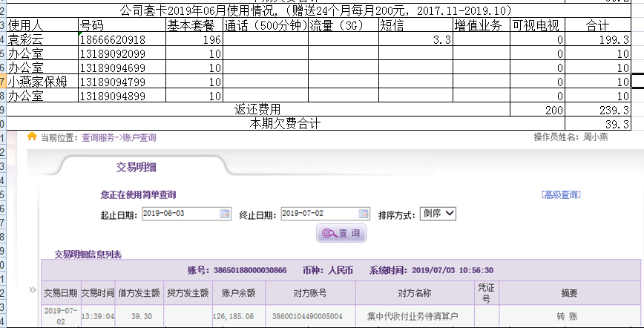
Task: Click the 交易日期 column header
Action: [60, 292]
